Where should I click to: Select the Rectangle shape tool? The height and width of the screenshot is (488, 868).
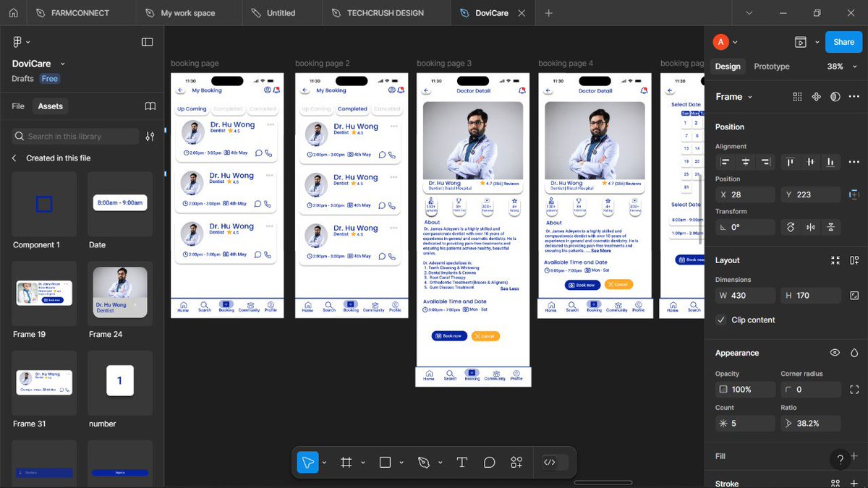[386, 462]
